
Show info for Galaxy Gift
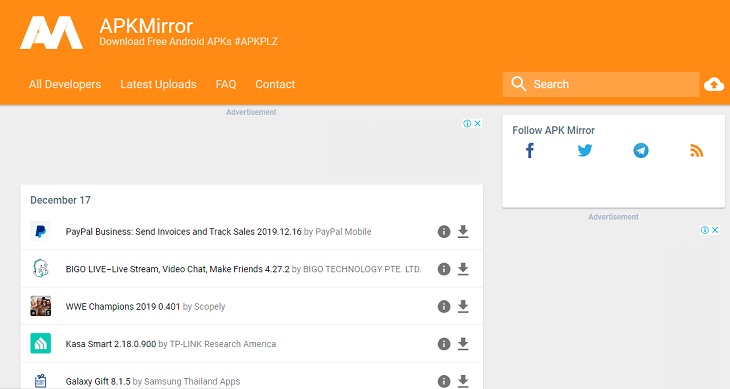tap(444, 382)
